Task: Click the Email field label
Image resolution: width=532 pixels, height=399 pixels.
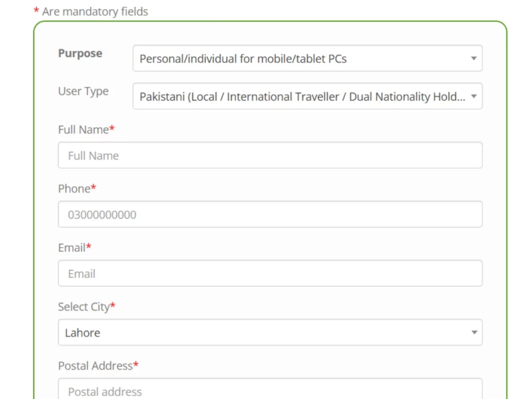Action: click(x=72, y=248)
